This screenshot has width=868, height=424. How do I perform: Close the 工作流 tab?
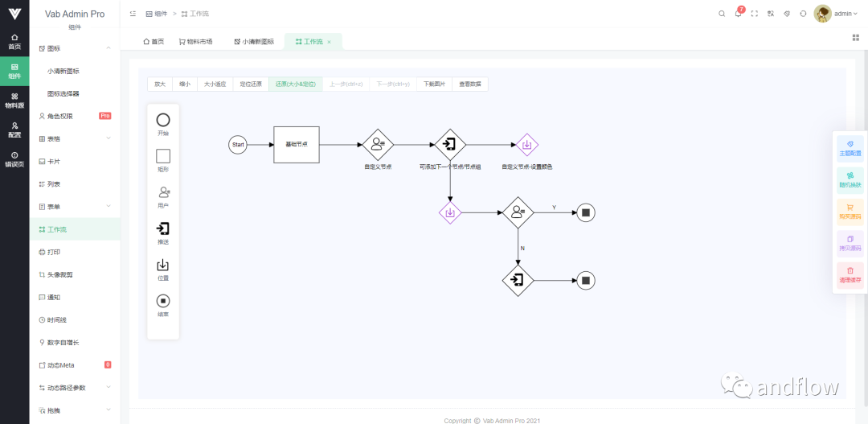point(329,42)
